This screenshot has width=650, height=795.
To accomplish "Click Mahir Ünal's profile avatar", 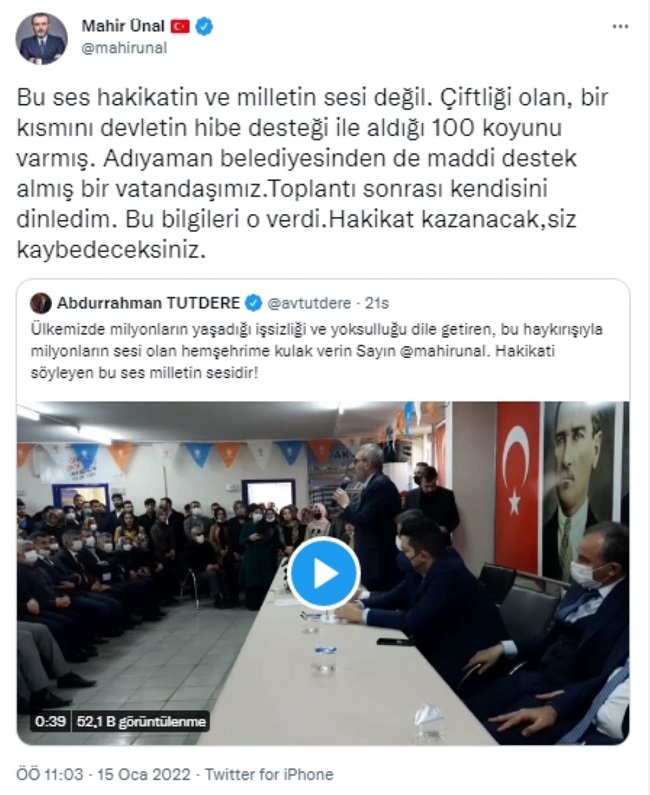I will point(41,39).
